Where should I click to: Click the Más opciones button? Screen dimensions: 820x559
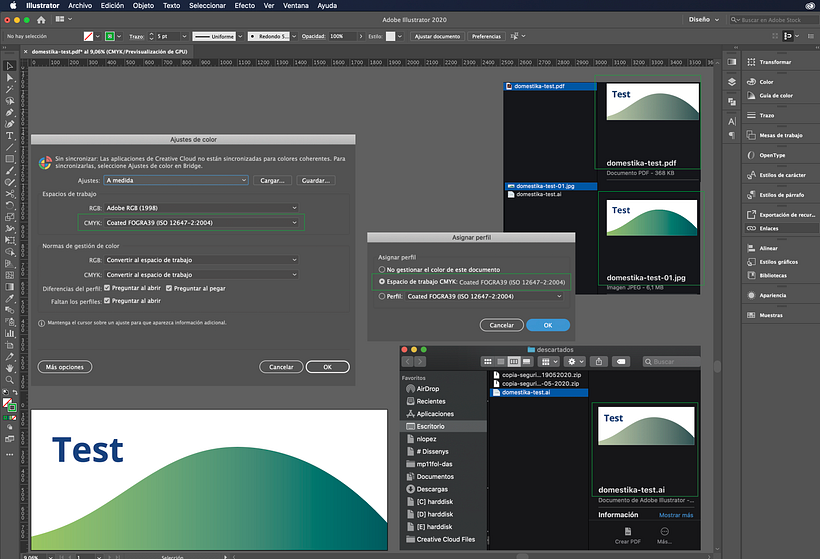65,367
